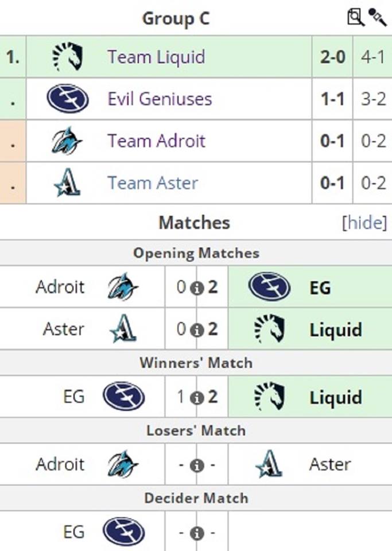This screenshot has height=551, width=392.
Task: Click the EG logo in Decider Match row
Action: pos(123,532)
